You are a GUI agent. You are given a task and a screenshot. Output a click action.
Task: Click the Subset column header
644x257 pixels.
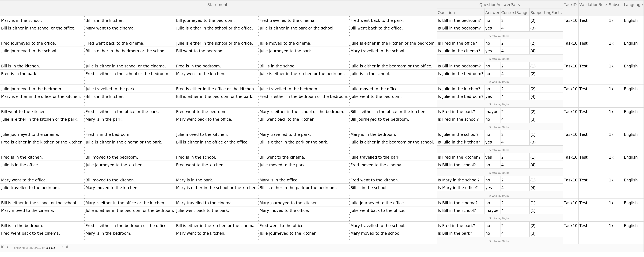pos(615,5)
